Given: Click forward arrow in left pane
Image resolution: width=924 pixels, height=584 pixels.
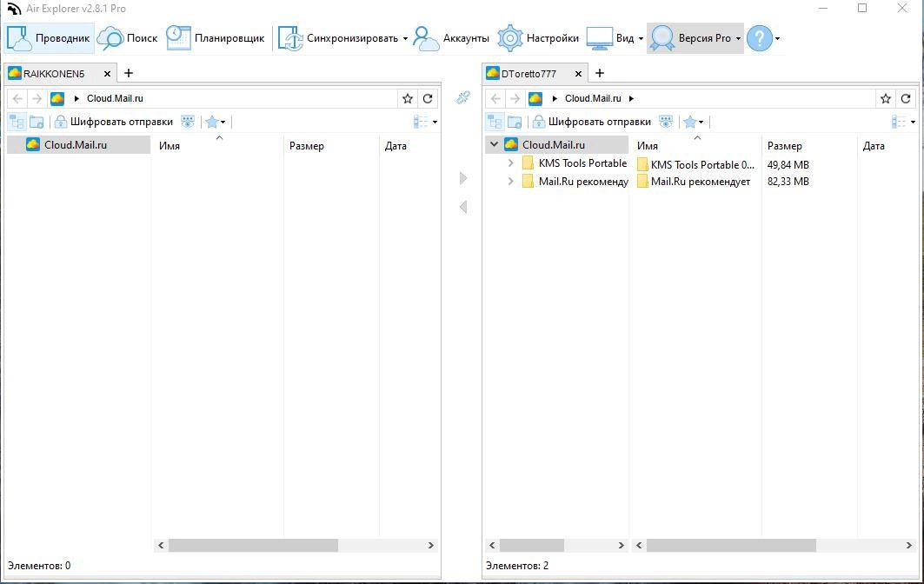Looking at the screenshot, I should [37, 98].
